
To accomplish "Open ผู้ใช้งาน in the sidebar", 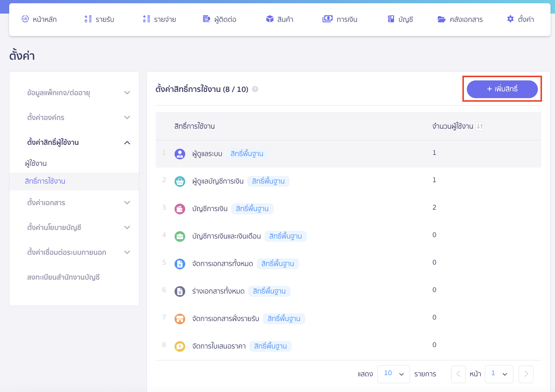I will pyautogui.click(x=36, y=163).
